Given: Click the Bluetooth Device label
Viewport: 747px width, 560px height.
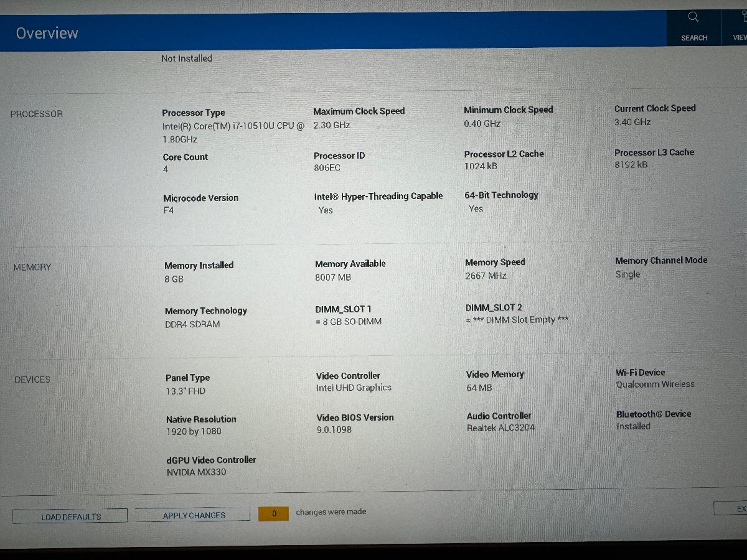Looking at the screenshot, I should 654,414.
